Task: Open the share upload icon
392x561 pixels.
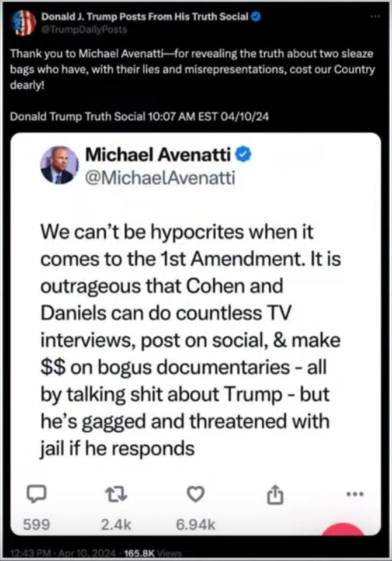Action: coord(275,494)
